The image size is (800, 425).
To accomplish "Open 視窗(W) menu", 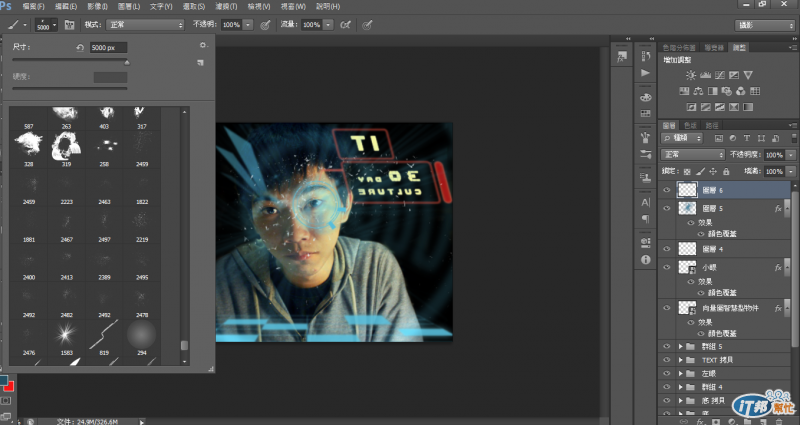I will (x=293, y=7).
